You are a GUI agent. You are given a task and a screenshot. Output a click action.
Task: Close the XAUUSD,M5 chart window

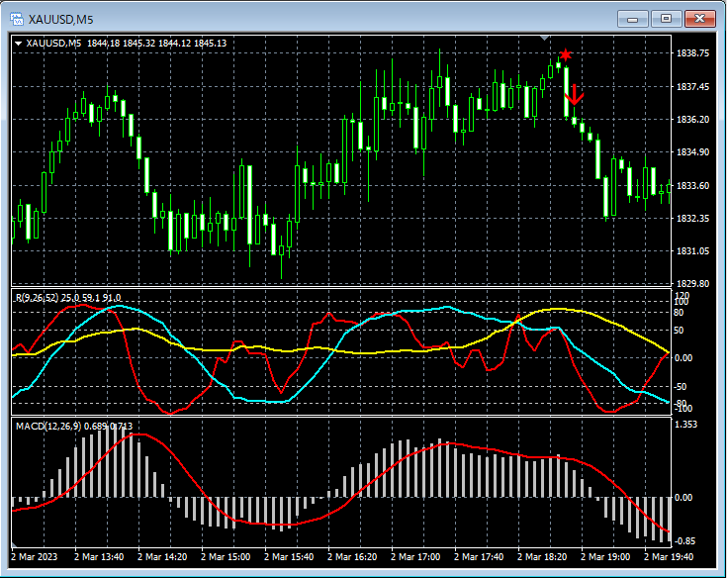pyautogui.click(x=699, y=19)
